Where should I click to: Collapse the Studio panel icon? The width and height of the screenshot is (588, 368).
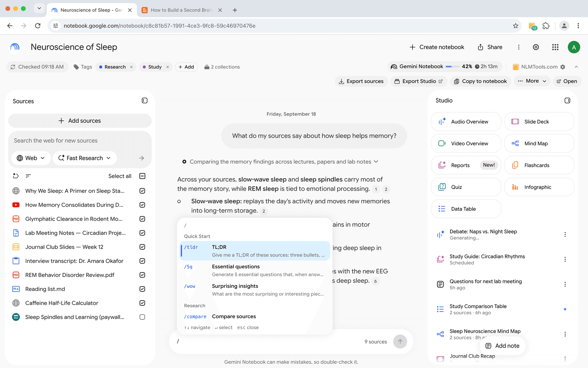pyautogui.click(x=567, y=101)
